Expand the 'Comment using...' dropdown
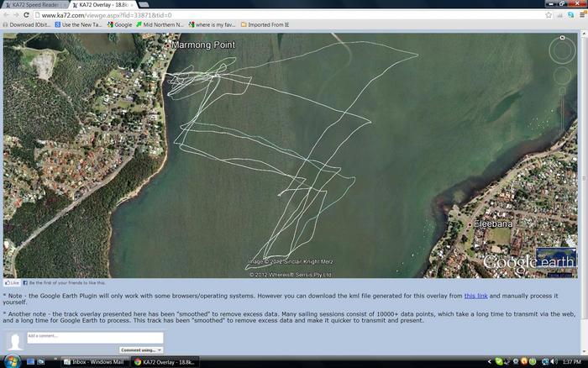The height and width of the screenshot is (368, 588). point(139,350)
